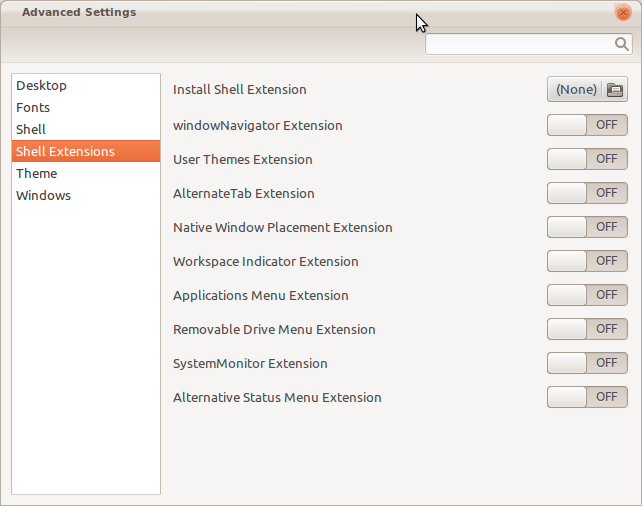
Task: Switch to the Windows category
Action: (44, 196)
